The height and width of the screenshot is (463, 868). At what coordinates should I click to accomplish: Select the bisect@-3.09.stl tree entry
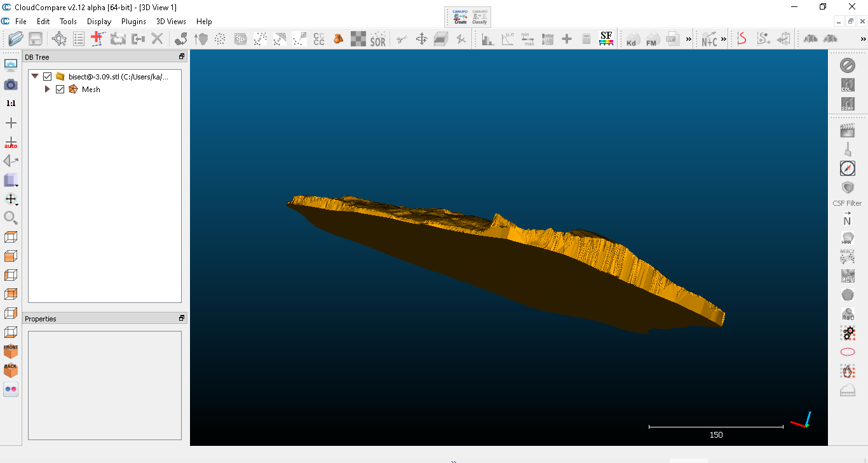(x=119, y=76)
